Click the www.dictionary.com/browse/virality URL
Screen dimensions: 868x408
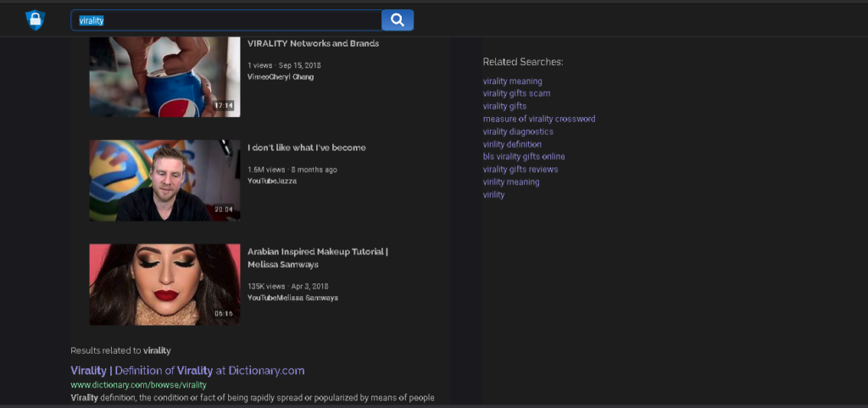pyautogui.click(x=138, y=385)
